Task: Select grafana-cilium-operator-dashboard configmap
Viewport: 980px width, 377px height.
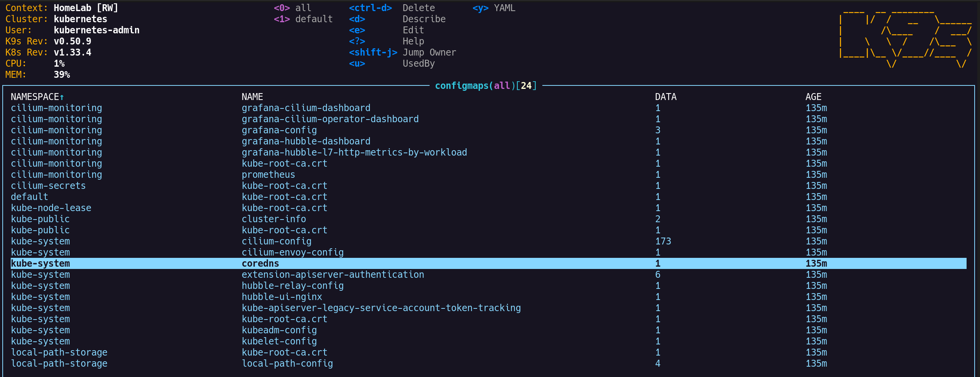Action: point(488,119)
